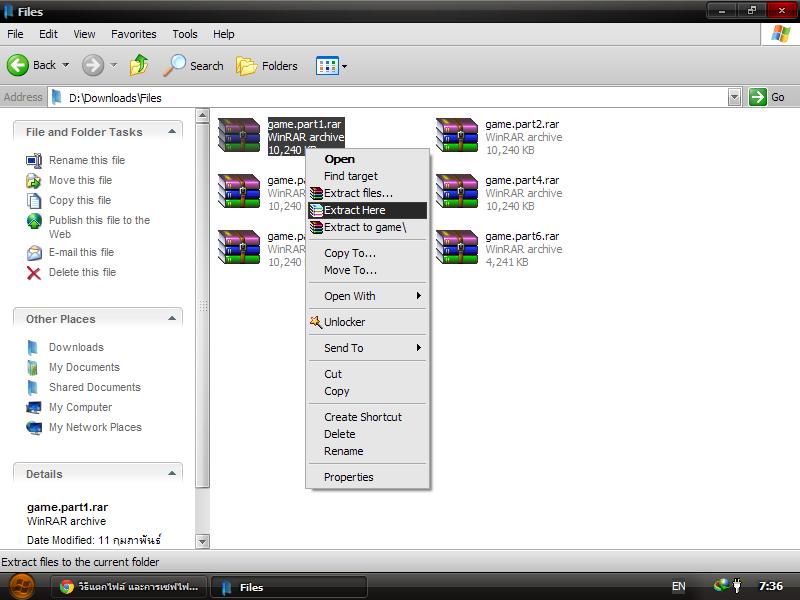Collapse the Details panel
The width and height of the screenshot is (800, 600).
(x=172, y=473)
